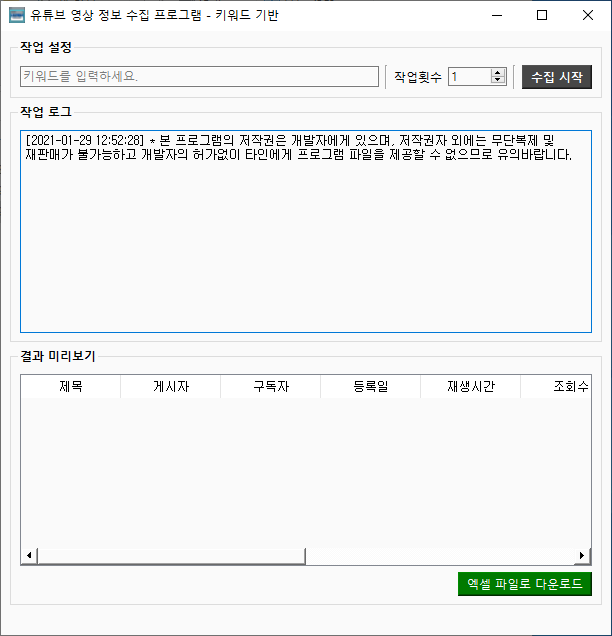Click the 작업횟수 number field
The width and height of the screenshot is (612, 636).
point(470,76)
